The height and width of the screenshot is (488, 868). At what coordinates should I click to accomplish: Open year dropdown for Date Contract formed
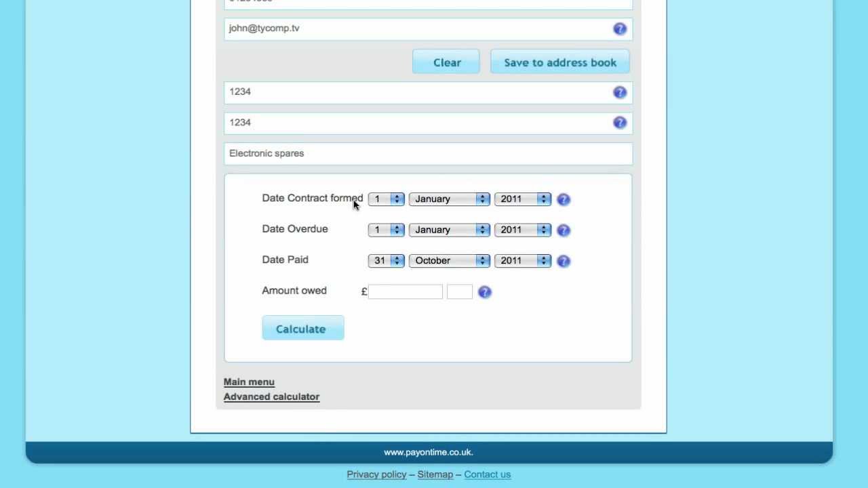point(523,199)
